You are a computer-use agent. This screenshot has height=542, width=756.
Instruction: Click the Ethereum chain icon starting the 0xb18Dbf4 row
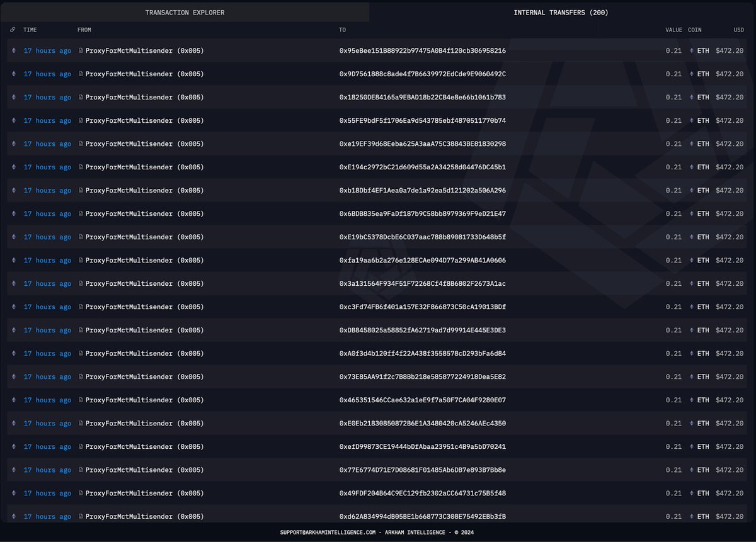point(14,191)
